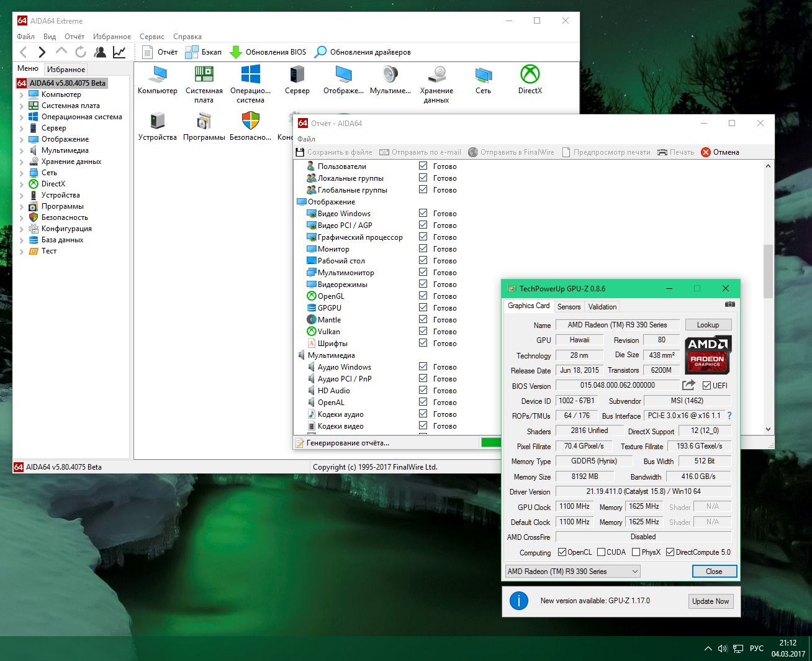812x661 pixels.
Task: Switch to the Sensors tab in GPU-Z
Action: pyautogui.click(x=569, y=307)
